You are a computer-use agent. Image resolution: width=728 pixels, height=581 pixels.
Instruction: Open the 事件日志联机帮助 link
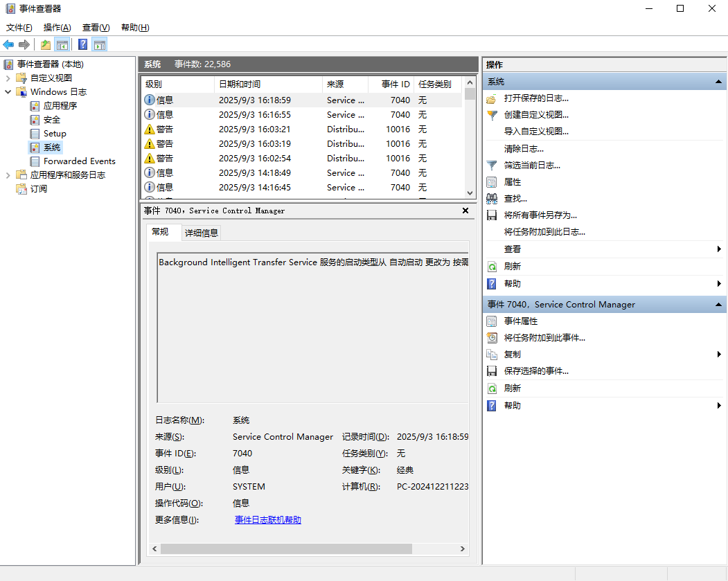(x=268, y=520)
